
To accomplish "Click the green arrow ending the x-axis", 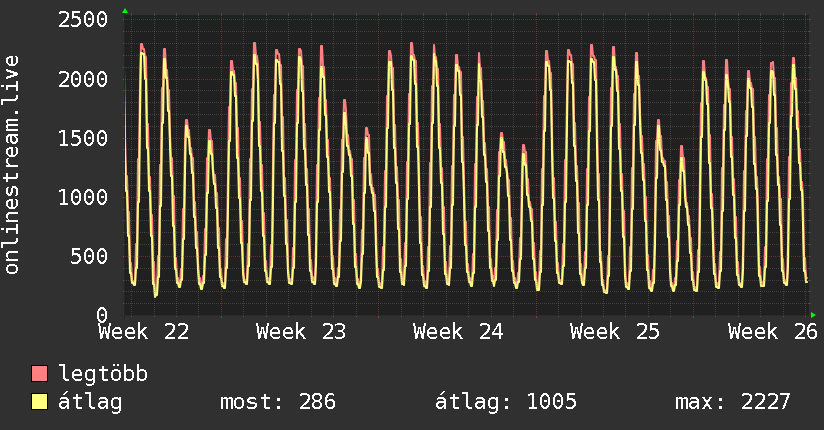I will 813,315.
